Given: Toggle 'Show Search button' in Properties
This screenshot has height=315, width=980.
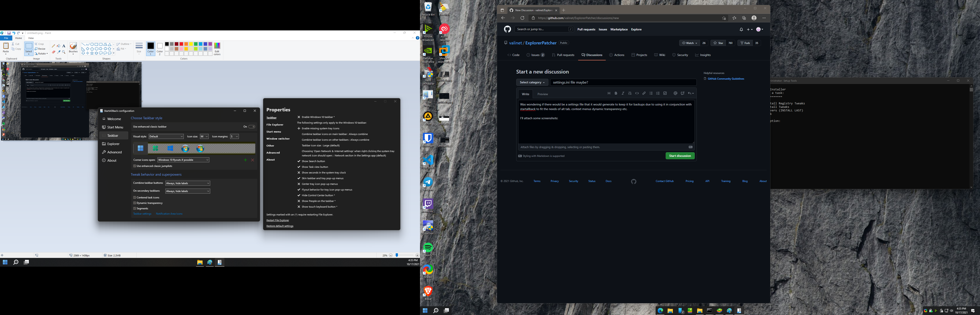Looking at the screenshot, I should (x=311, y=161).
